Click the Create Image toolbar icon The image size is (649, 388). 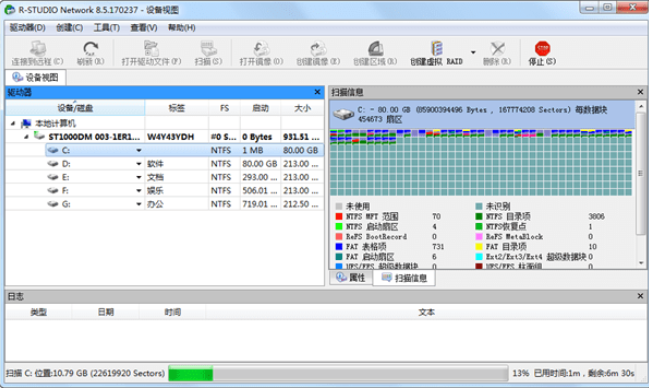tap(318, 49)
